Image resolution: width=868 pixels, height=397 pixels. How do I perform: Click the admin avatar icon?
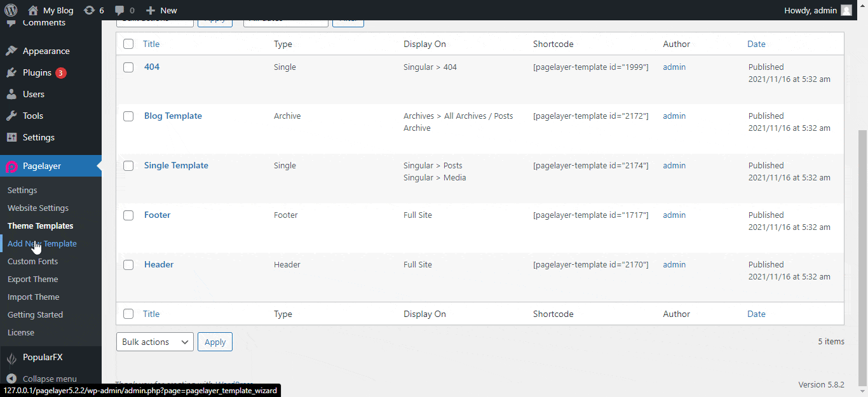pyautogui.click(x=846, y=10)
